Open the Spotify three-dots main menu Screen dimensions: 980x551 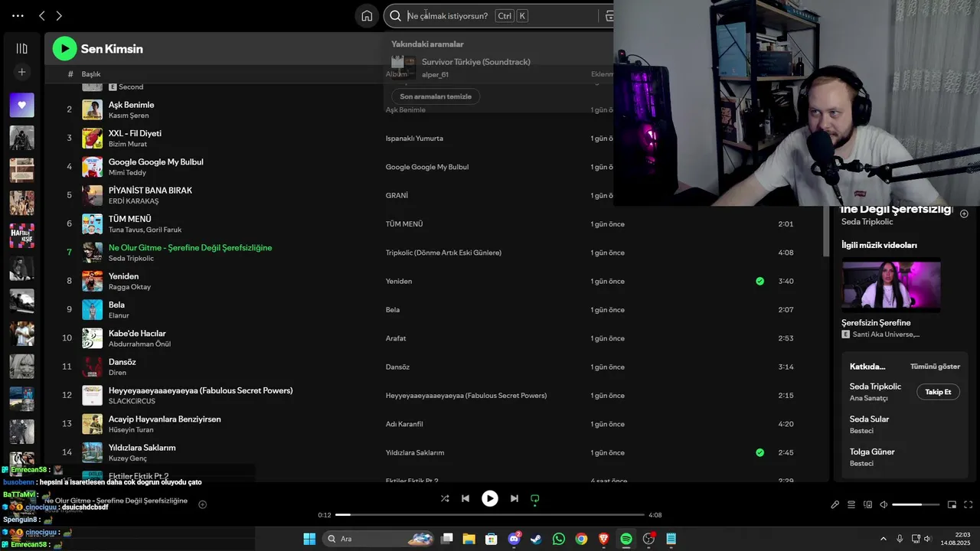tap(18, 15)
